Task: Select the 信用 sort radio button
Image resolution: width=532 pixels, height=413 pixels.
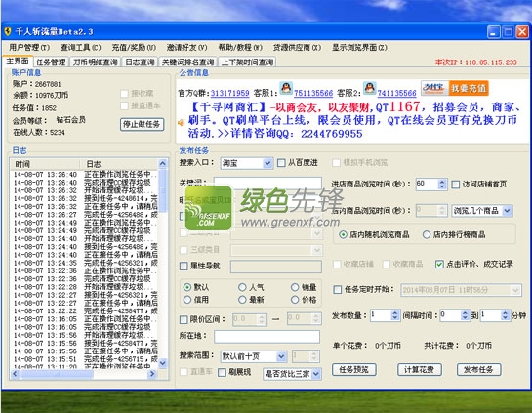Action: click(x=187, y=300)
